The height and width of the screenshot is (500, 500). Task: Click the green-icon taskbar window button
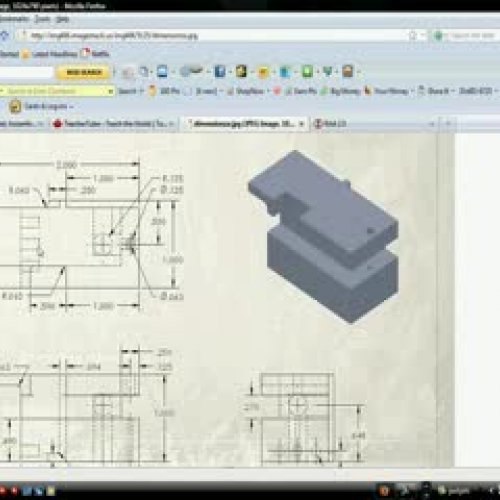click(455, 490)
